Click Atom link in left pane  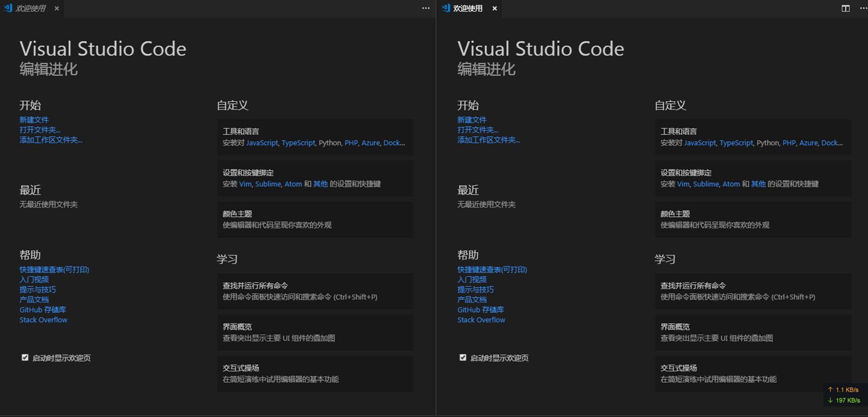pyautogui.click(x=293, y=184)
